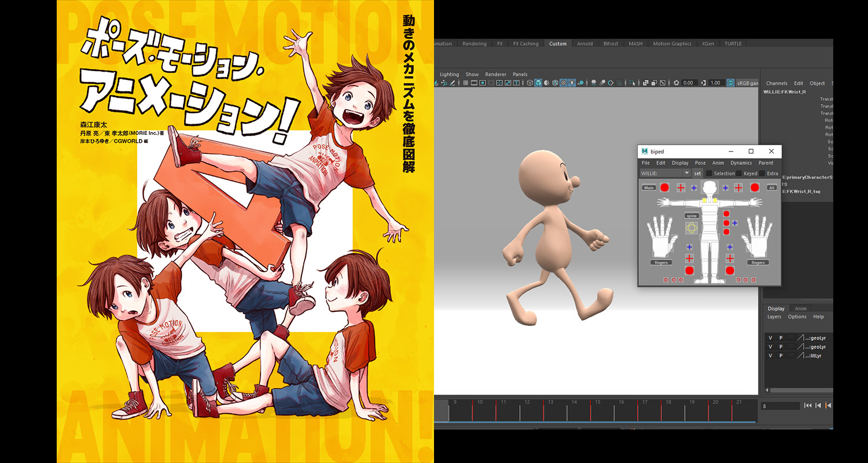
Task: Click the spine button in the biped picker
Action: (692, 216)
